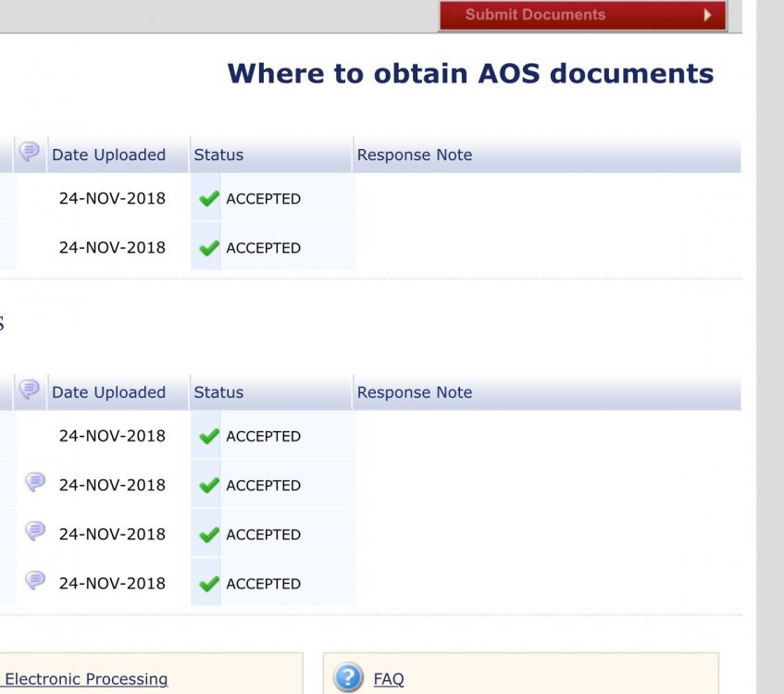The image size is (784, 694).
Task: Click comment bubble icon in lower table header
Action: click(x=30, y=390)
